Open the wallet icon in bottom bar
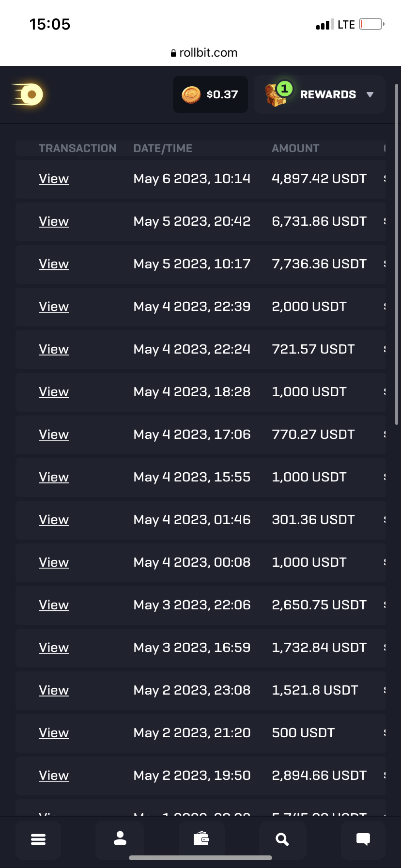The image size is (401, 868). tap(201, 839)
